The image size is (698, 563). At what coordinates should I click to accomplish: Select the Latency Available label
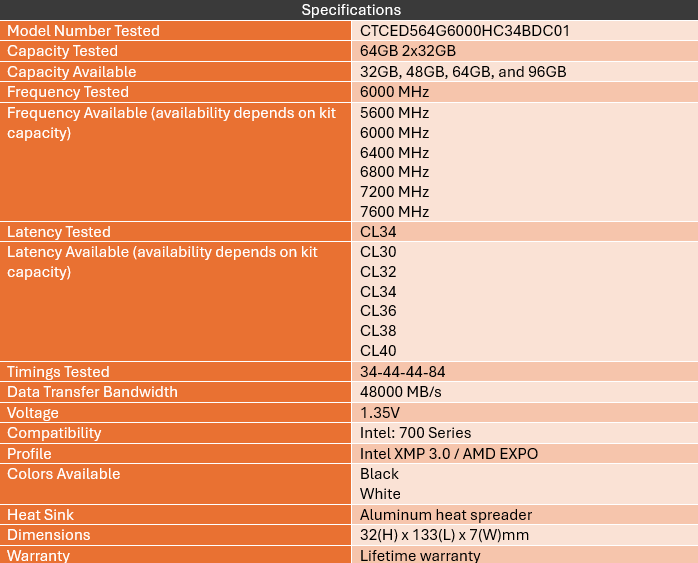coord(162,262)
